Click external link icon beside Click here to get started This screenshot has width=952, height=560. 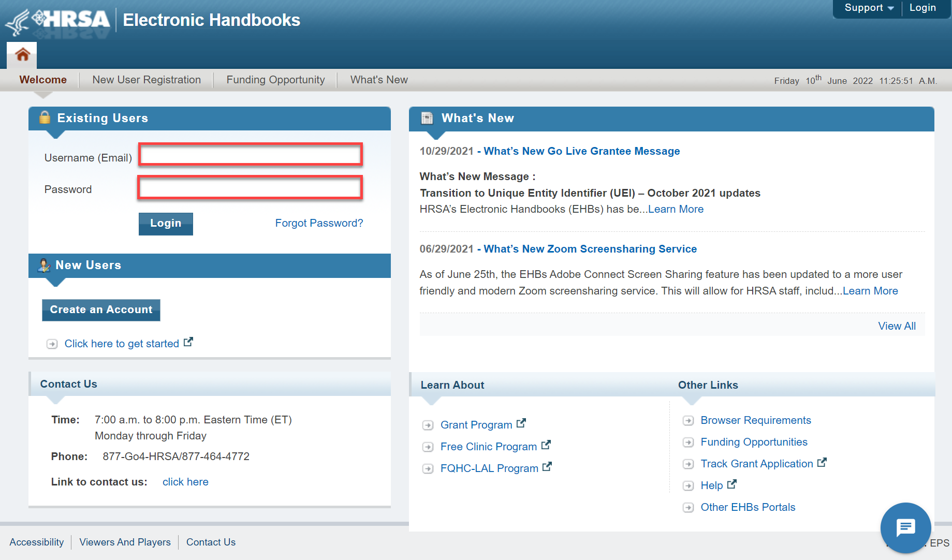pyautogui.click(x=188, y=342)
